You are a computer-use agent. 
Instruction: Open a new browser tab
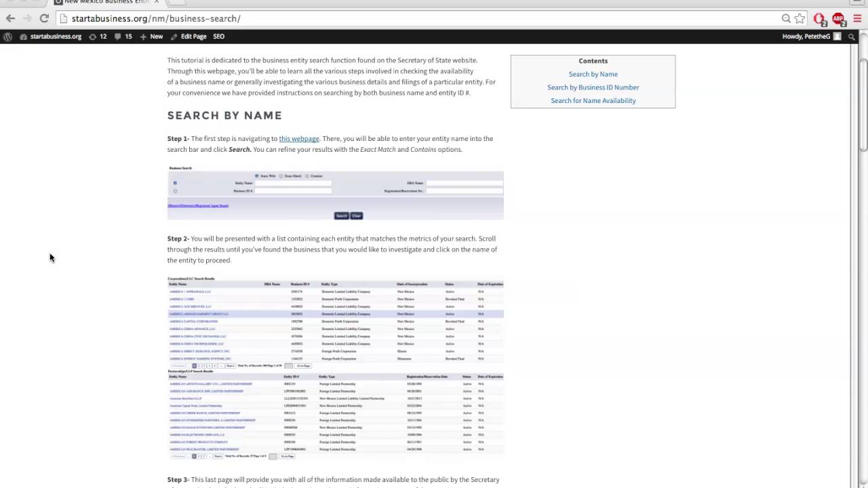(178, 2)
